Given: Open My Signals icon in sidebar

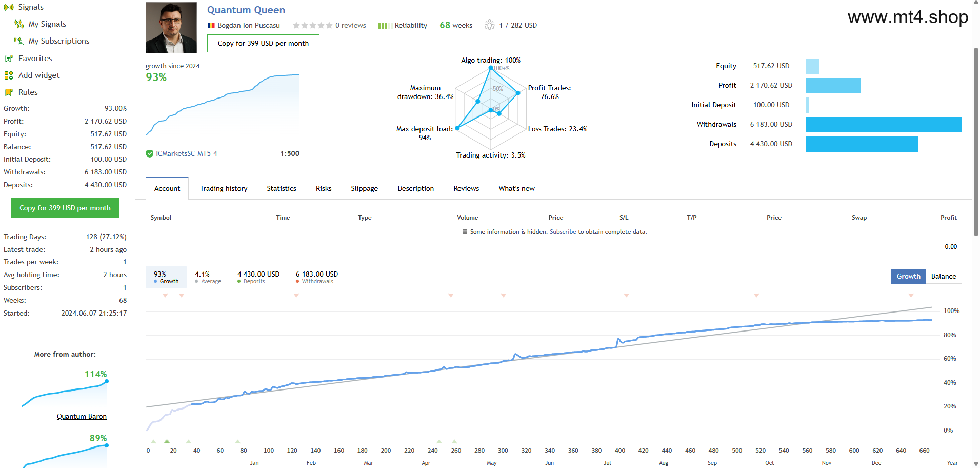Looking at the screenshot, I should 19,24.
